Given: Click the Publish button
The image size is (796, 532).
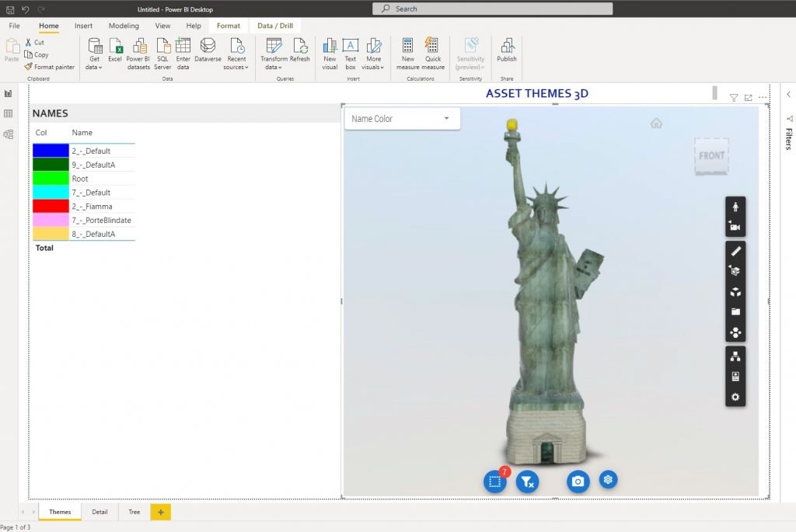Looking at the screenshot, I should coord(507,50).
